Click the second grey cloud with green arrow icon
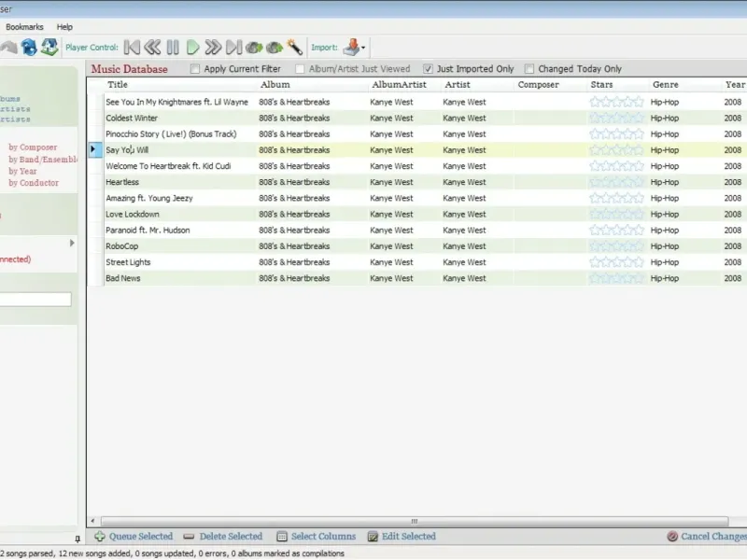 (275, 48)
